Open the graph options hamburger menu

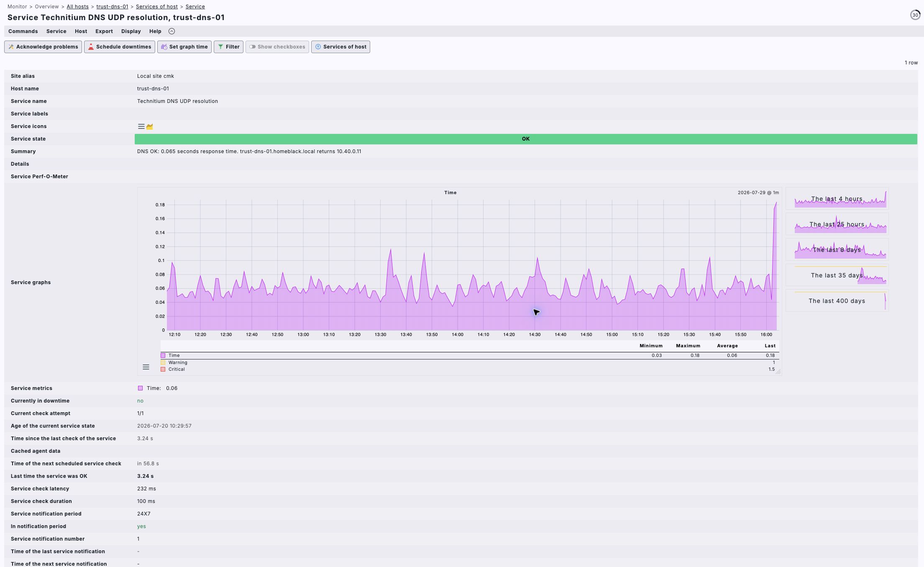click(x=146, y=367)
